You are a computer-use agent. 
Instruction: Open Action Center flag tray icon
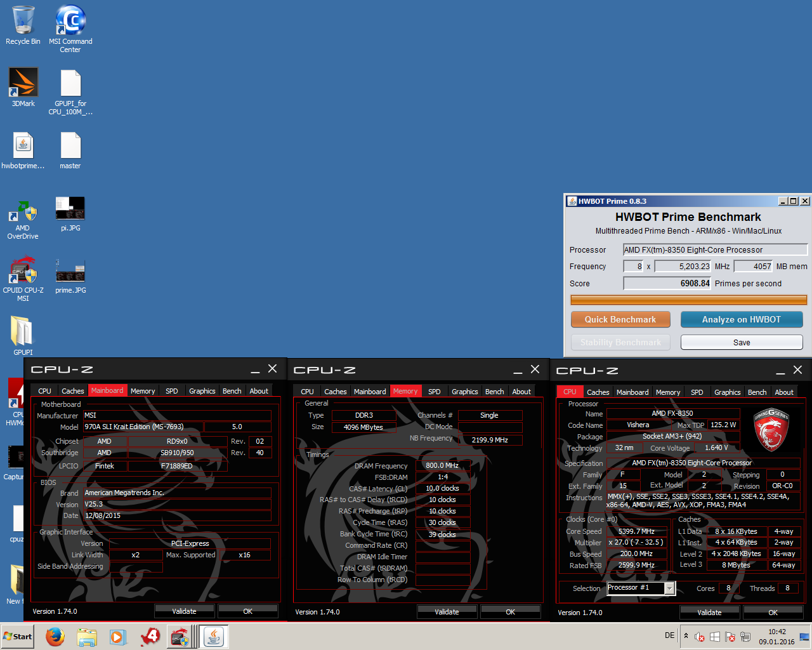point(730,637)
